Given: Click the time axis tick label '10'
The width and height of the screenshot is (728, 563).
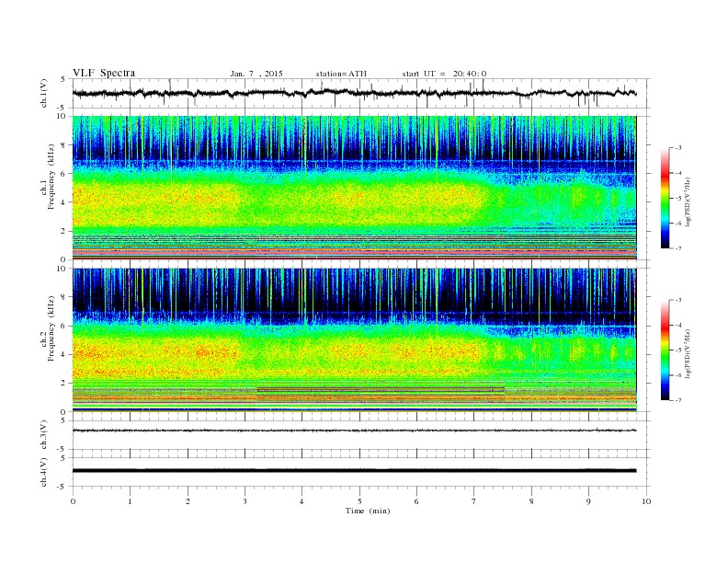Looking at the screenshot, I should (x=646, y=501).
